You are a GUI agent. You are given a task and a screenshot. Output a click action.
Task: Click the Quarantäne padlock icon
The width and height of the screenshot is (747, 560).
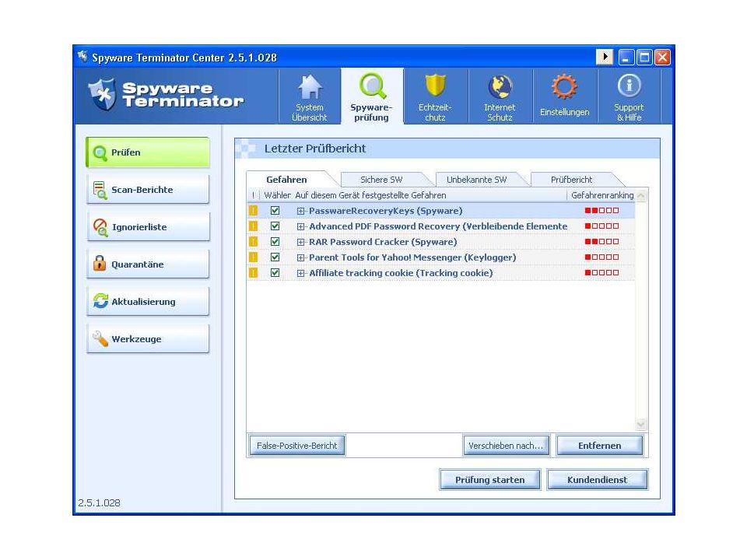(x=100, y=264)
